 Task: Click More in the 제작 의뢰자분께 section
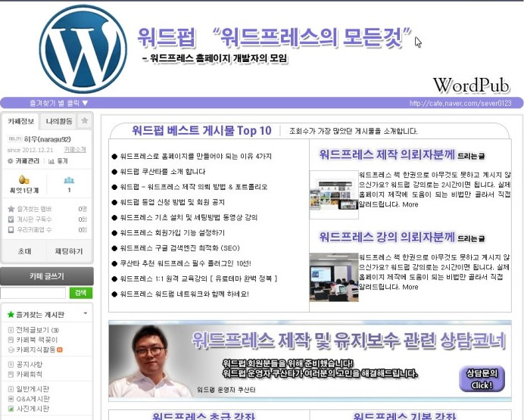click(410, 204)
